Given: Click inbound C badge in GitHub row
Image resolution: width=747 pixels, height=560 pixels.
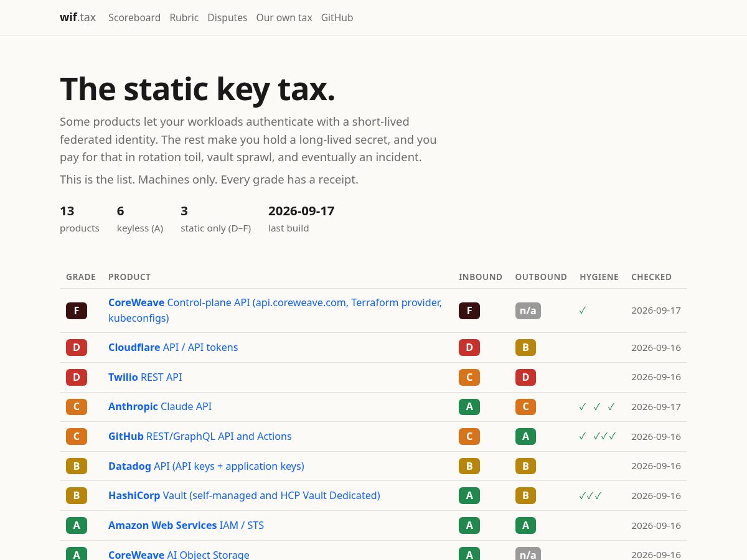Looking at the screenshot, I should pyautogui.click(x=469, y=436).
